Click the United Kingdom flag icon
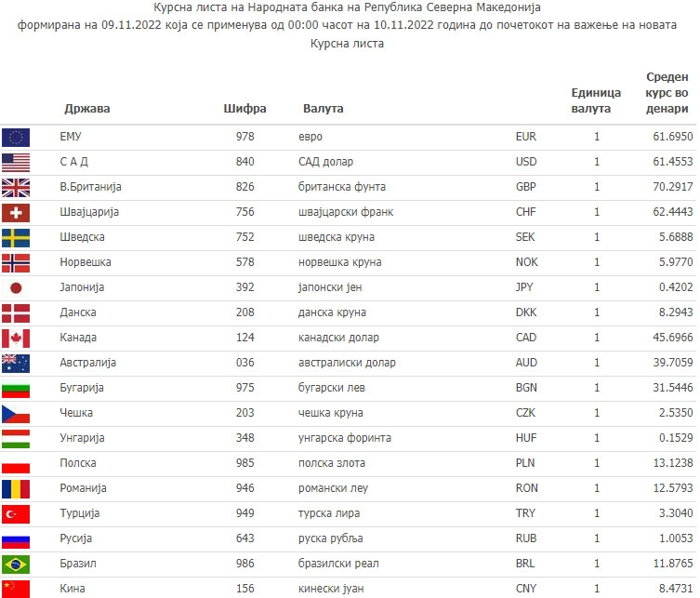The width and height of the screenshot is (700, 598). pyautogui.click(x=16, y=188)
